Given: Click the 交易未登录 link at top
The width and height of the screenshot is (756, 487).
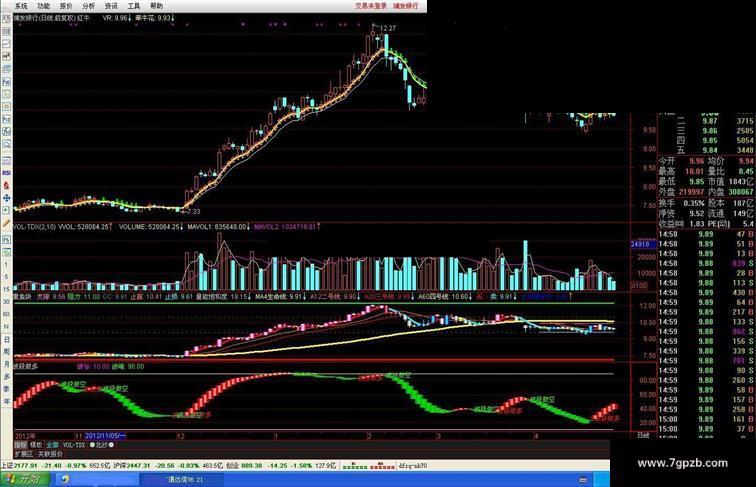Looking at the screenshot, I should (371, 6).
